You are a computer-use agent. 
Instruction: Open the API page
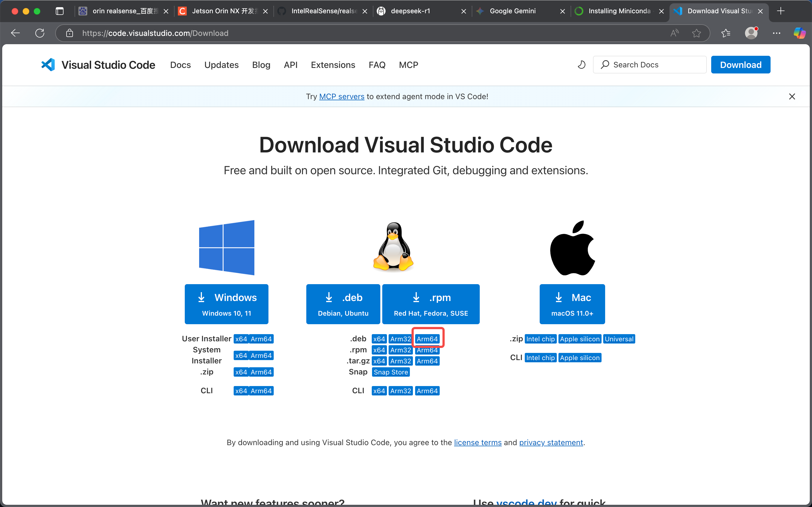(x=291, y=65)
